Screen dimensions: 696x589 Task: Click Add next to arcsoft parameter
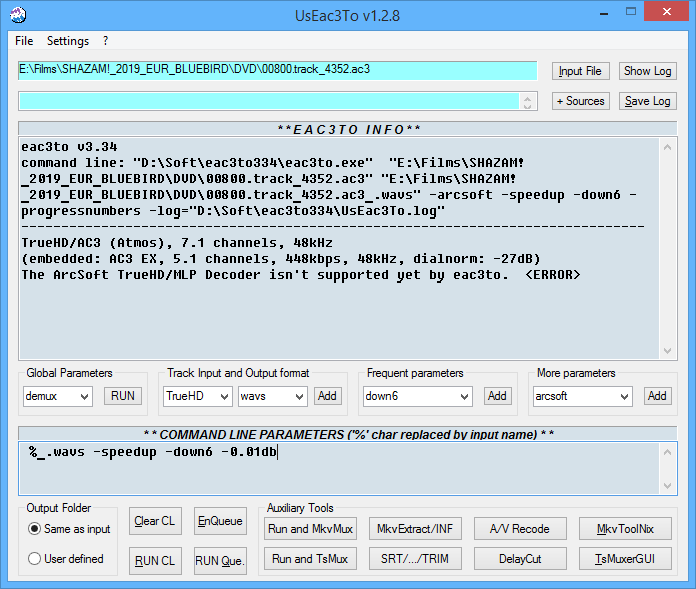657,396
